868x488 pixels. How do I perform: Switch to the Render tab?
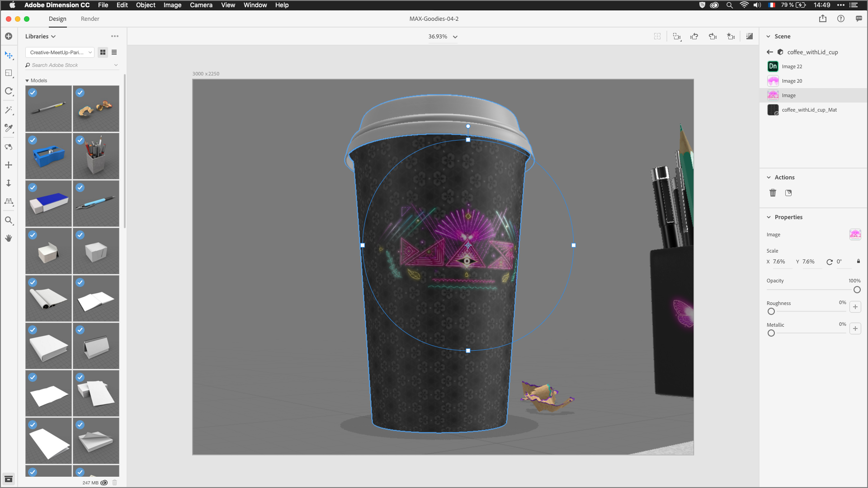click(x=90, y=19)
